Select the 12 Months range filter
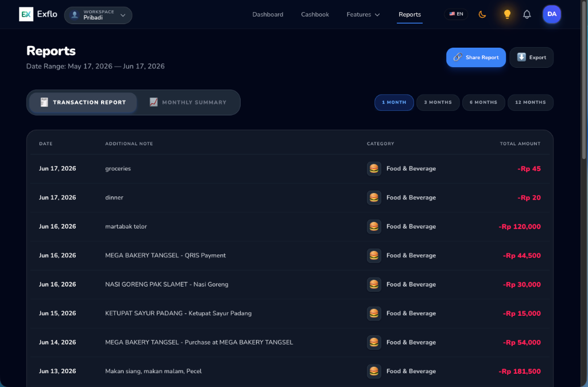This screenshot has height=387, width=588. (530, 102)
